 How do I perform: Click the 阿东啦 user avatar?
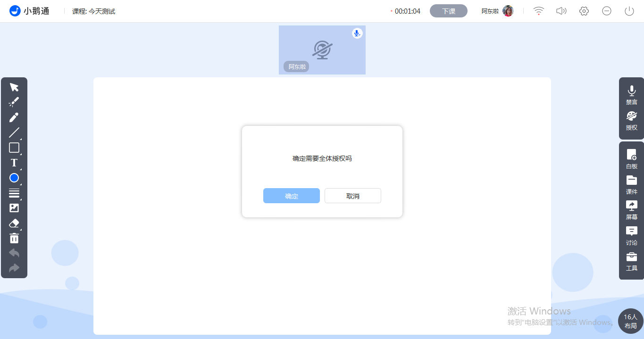(x=508, y=11)
